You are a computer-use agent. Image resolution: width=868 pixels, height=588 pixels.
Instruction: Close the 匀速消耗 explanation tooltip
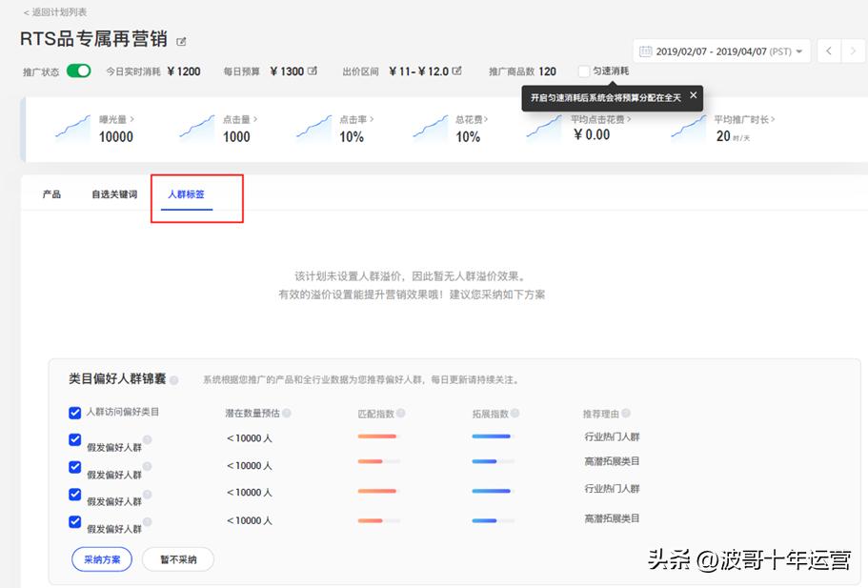click(693, 95)
